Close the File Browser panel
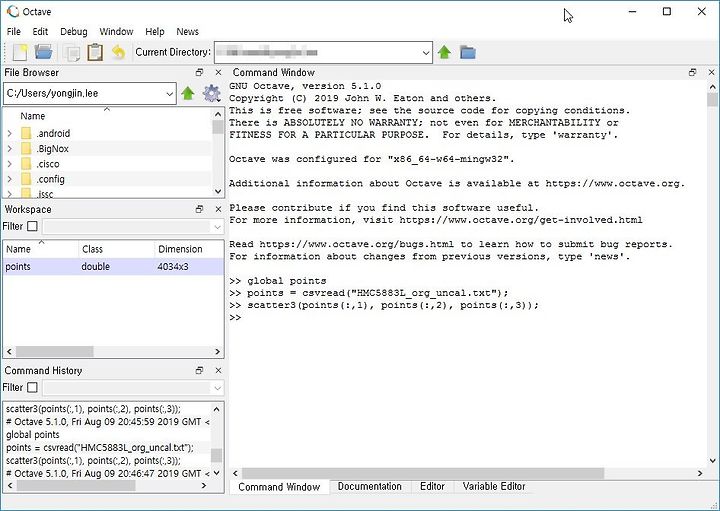The image size is (720, 511). tap(218, 73)
